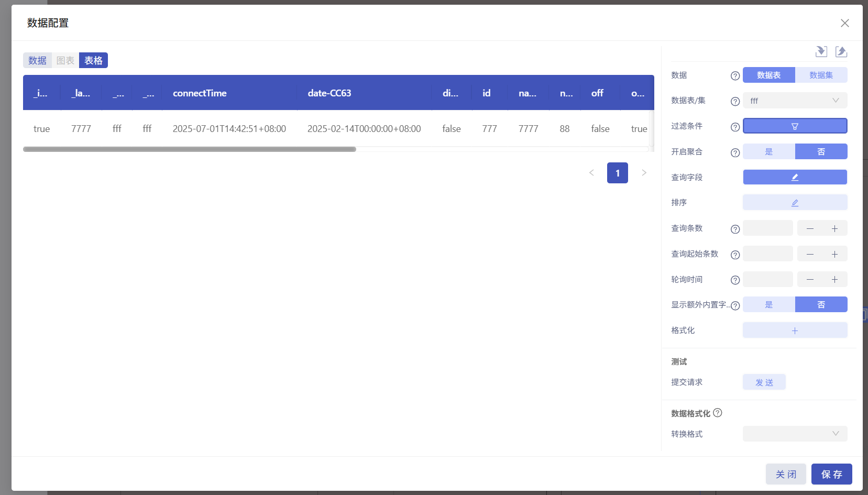
Task: Open the filter condition funnel button
Action: click(x=795, y=126)
